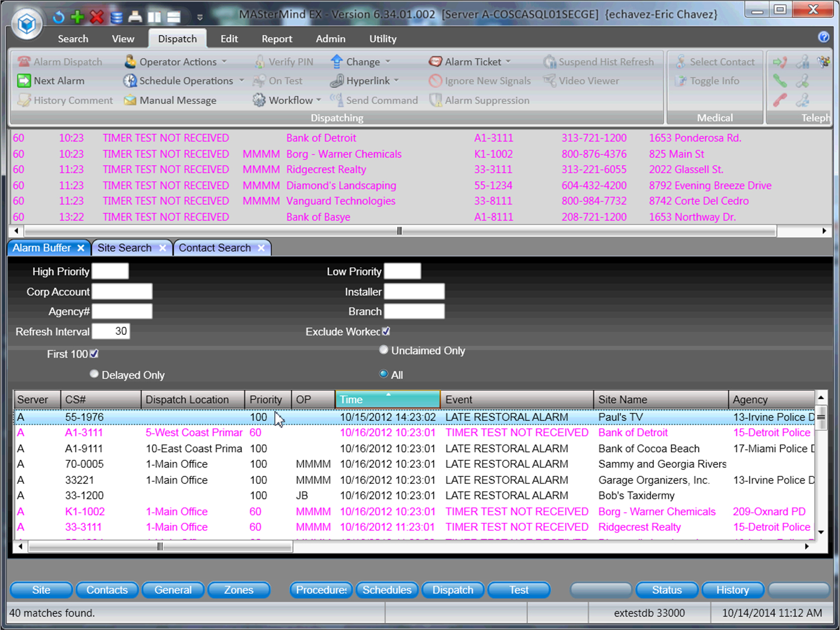The height and width of the screenshot is (630, 840).
Task: Select the refresh icon on the top toolbar
Action: click(58, 17)
